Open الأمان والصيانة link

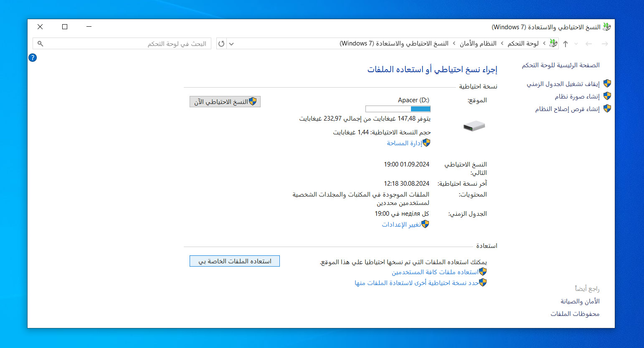[580, 301]
